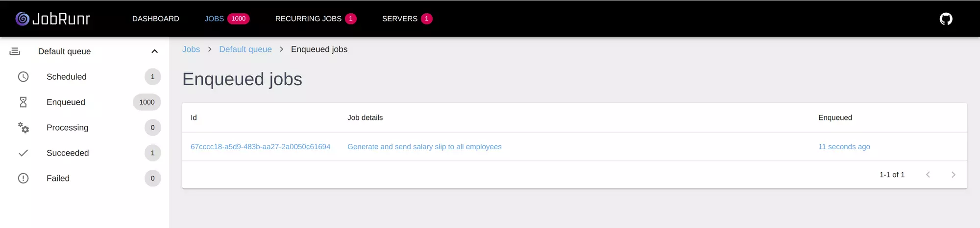This screenshot has width=980, height=228.
Task: Click the Jobs breadcrumb link
Action: click(191, 49)
